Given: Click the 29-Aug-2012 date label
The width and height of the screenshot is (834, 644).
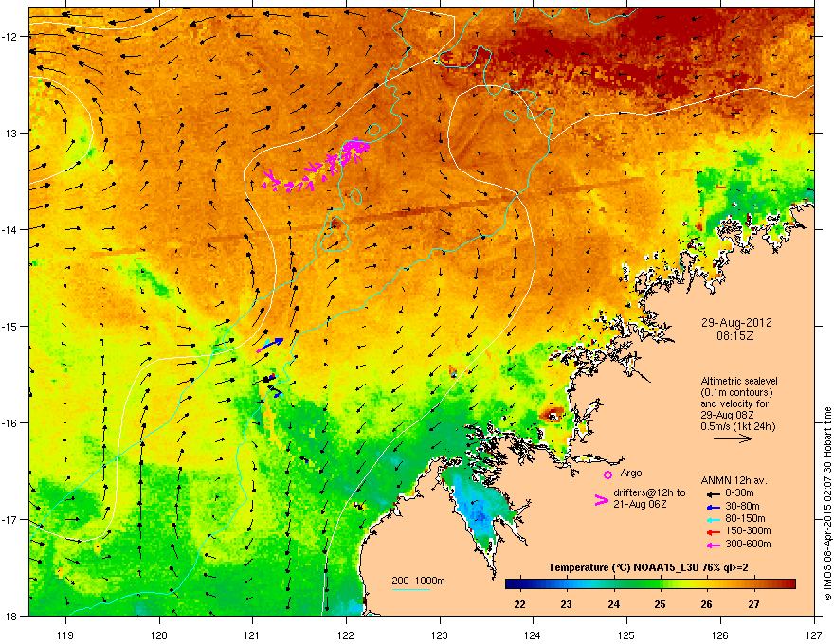Looking at the screenshot, I should coord(736,323).
